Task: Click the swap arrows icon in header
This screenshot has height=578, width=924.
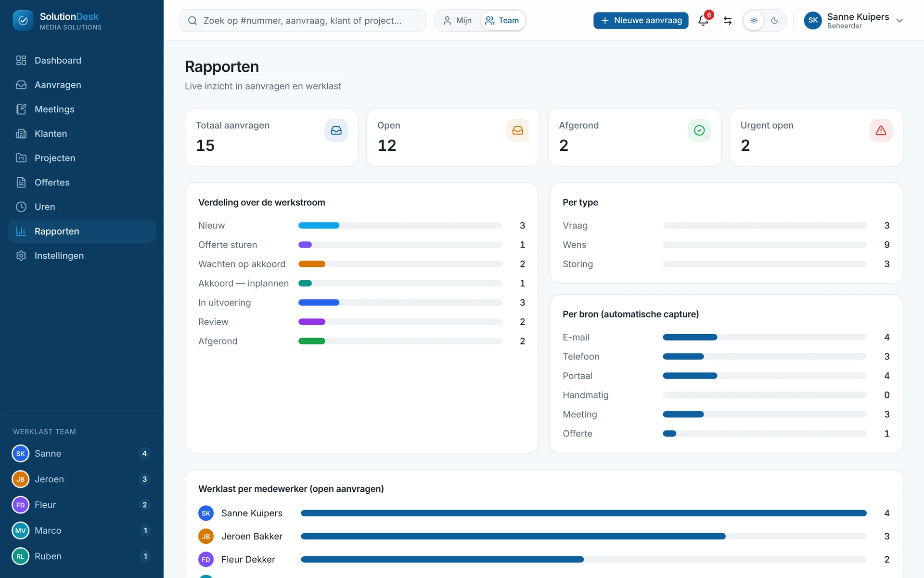Action: (728, 21)
